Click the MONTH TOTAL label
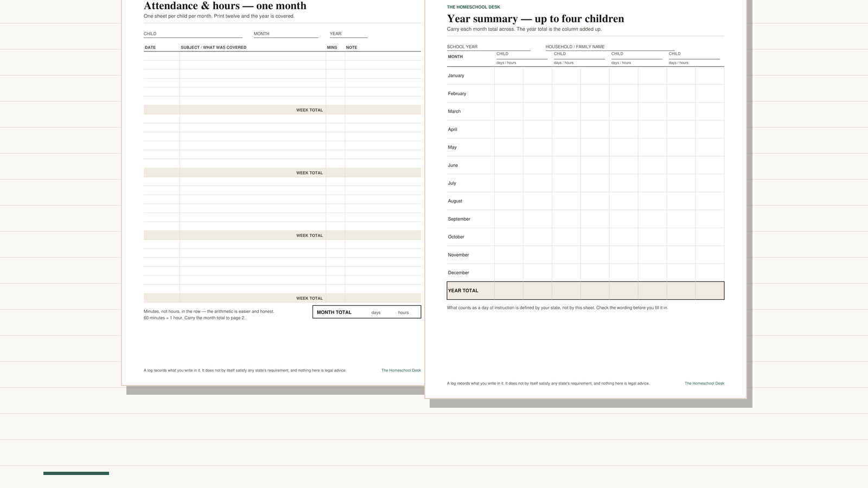This screenshot has height=488, width=868. (334, 312)
